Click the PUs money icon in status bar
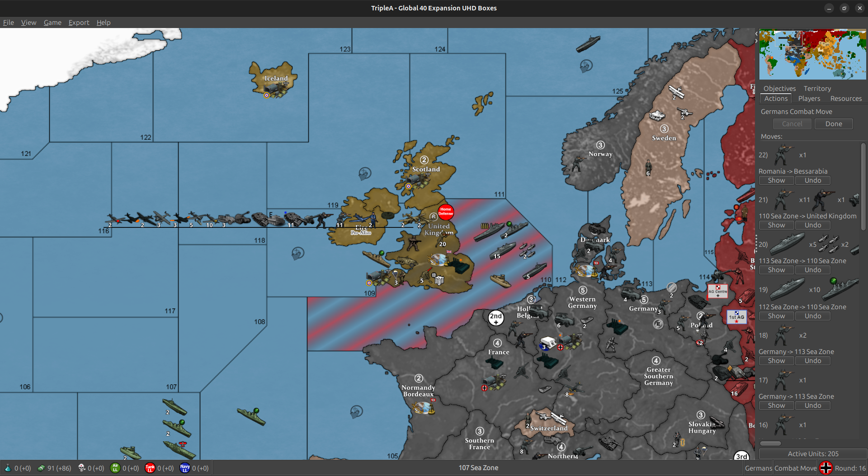Image resolution: width=868 pixels, height=476 pixels. pos(41,468)
